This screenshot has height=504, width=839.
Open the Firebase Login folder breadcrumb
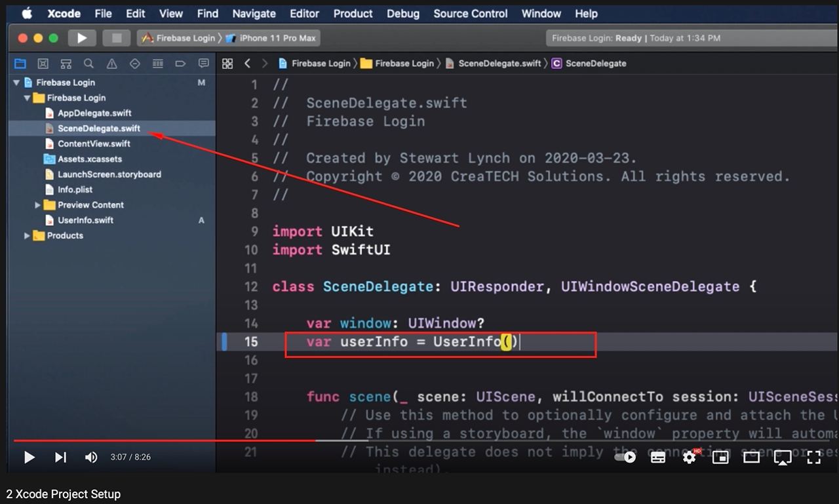(x=397, y=64)
